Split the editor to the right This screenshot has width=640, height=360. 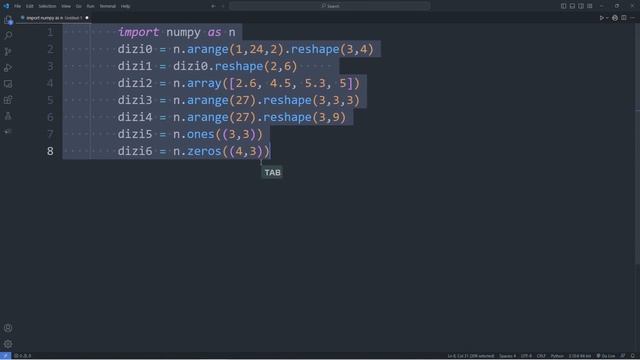click(x=624, y=18)
